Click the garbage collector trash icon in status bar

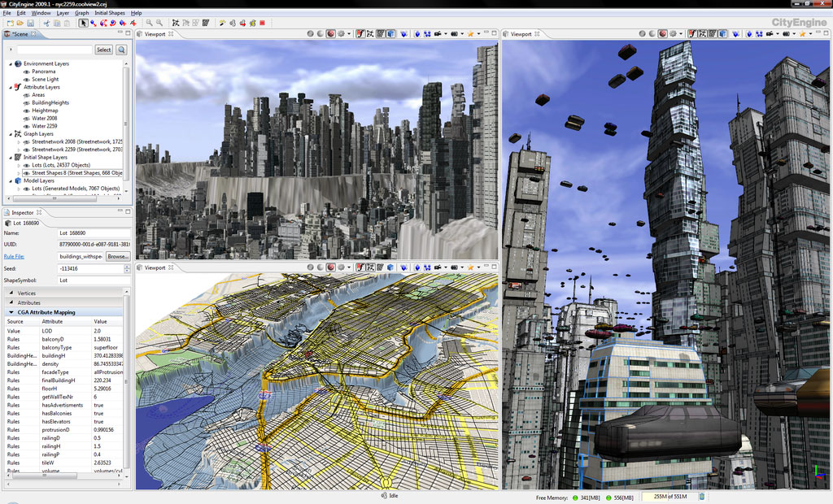701,496
